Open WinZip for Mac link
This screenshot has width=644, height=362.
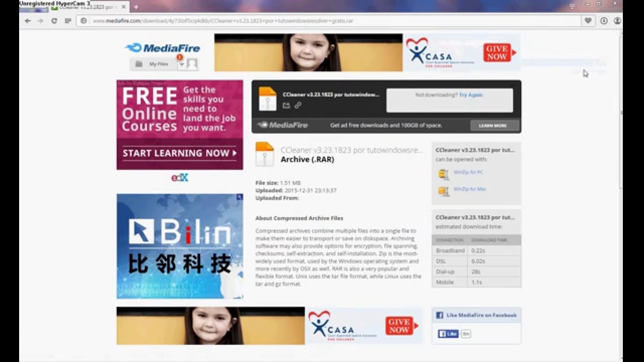(470, 189)
